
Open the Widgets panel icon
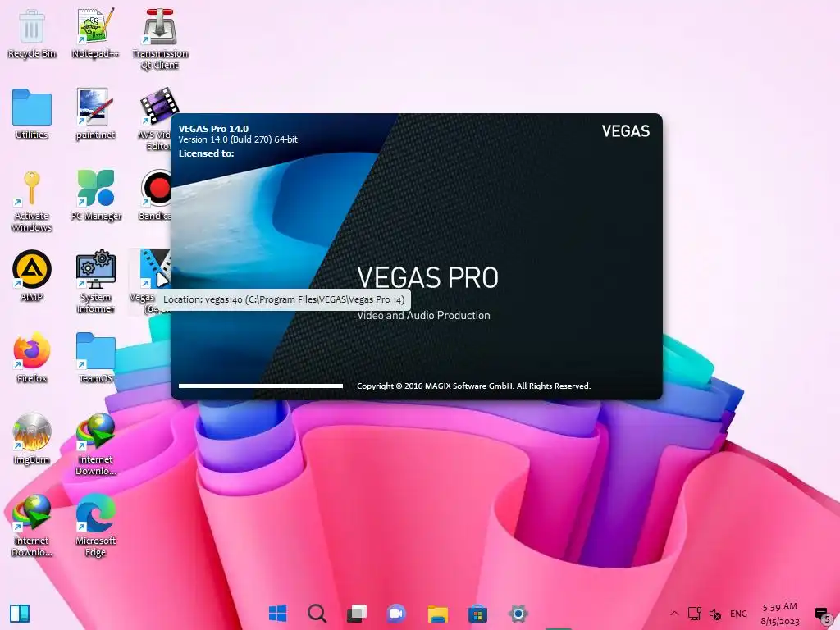click(x=20, y=614)
